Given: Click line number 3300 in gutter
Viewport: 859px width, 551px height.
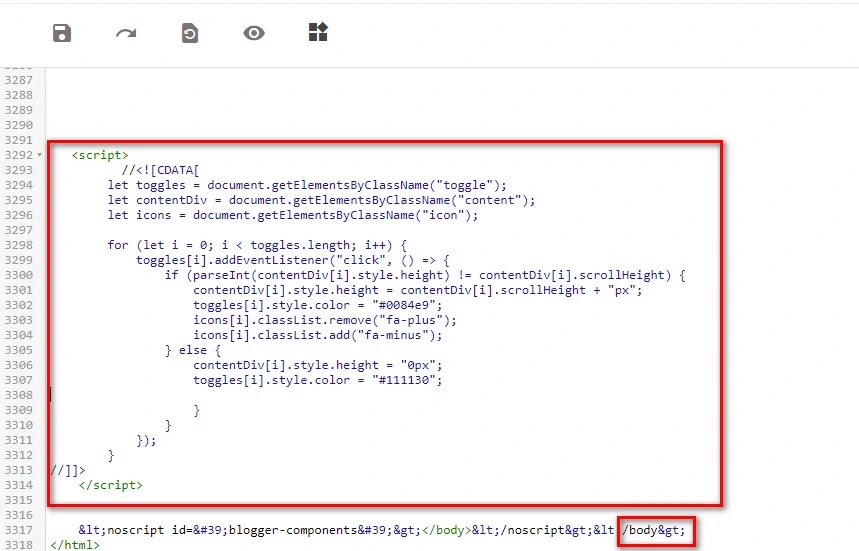Looking at the screenshot, I should 19,275.
